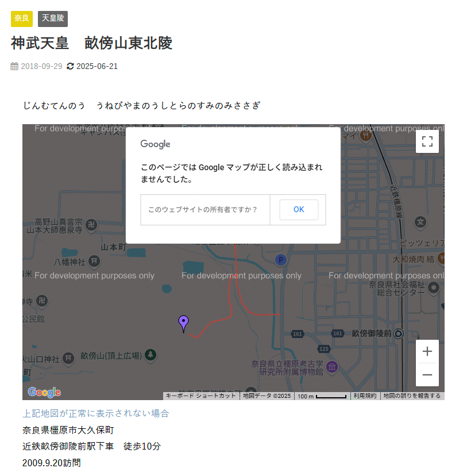Click the school 文 icon on map
The width and height of the screenshot is (467, 476).
pos(420,222)
